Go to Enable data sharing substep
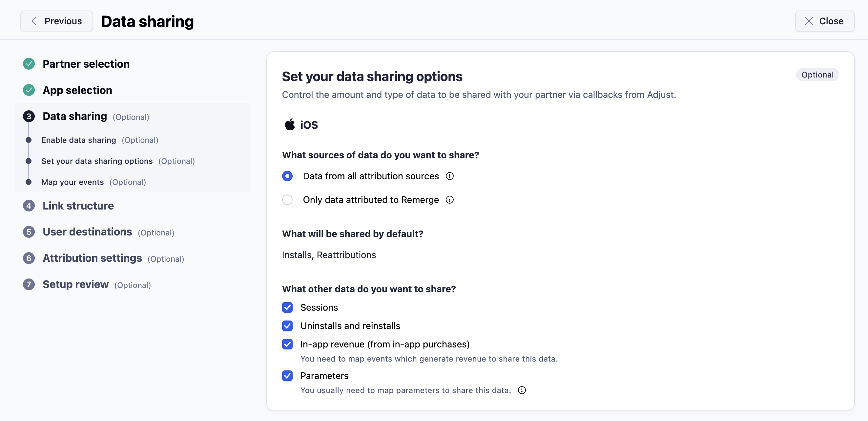Screen dimensions: 868x421 tap(78, 140)
